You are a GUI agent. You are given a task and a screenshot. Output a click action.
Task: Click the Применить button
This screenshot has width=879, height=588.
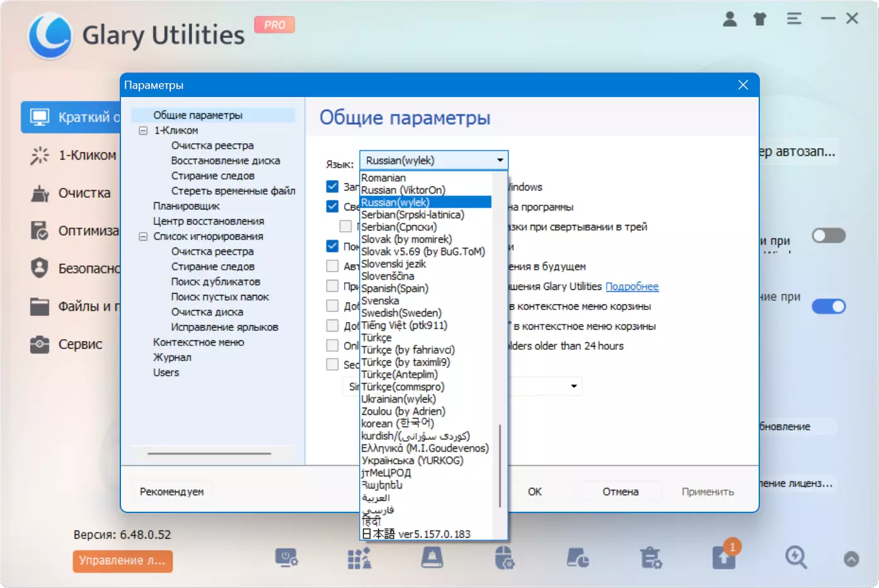point(708,492)
